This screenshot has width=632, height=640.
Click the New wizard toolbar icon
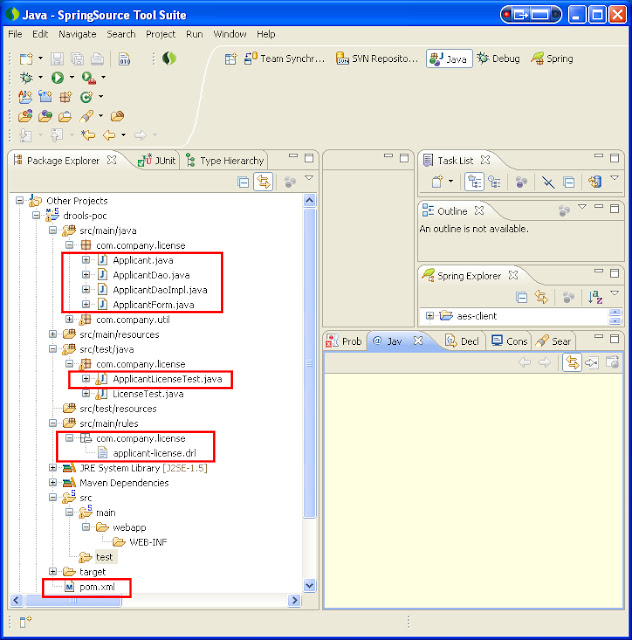(26, 59)
